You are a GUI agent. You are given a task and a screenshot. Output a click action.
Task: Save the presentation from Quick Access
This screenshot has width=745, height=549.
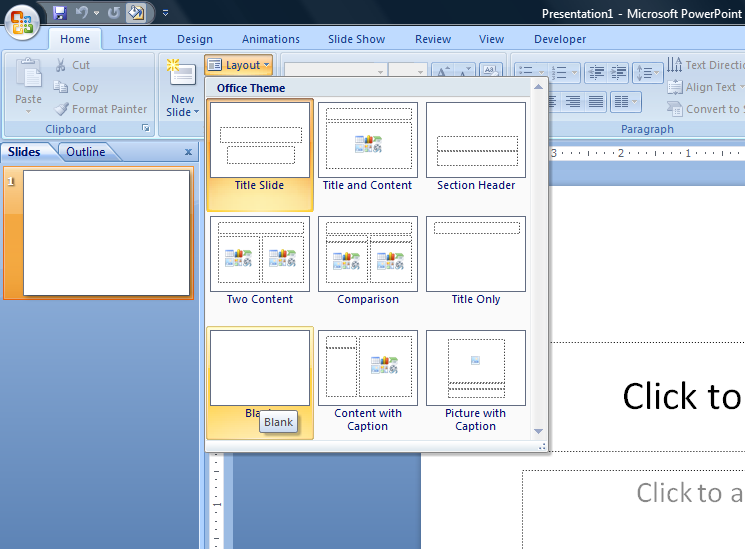point(60,13)
